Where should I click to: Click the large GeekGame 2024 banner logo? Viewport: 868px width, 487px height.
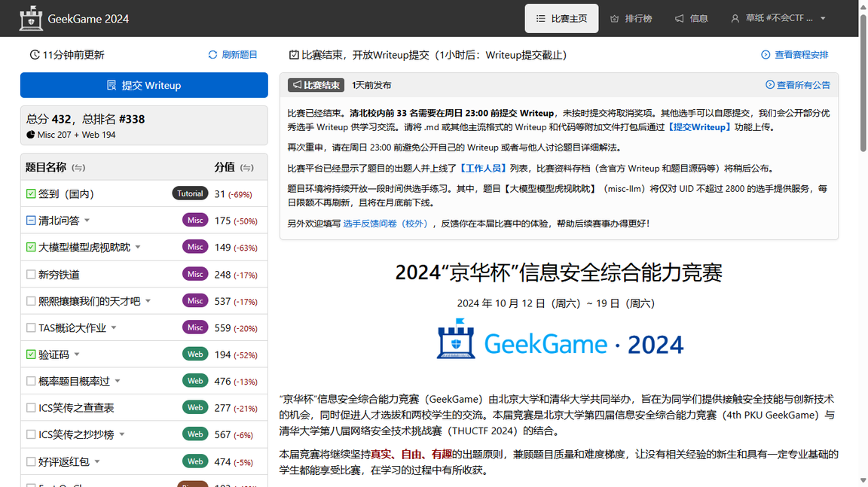[559, 339]
